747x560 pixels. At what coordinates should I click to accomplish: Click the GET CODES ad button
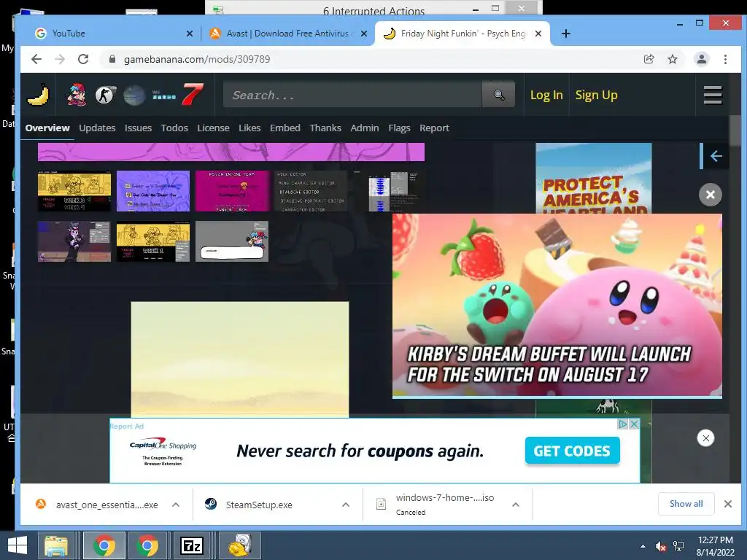click(x=572, y=451)
